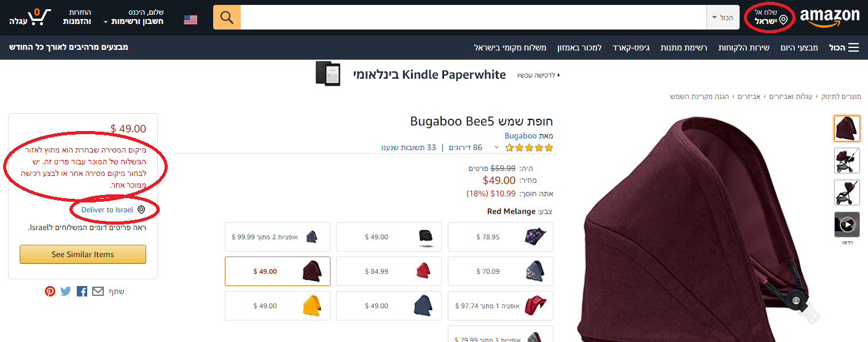Expand the star ratings dropdown arrow
868x342 pixels.
pos(508,148)
